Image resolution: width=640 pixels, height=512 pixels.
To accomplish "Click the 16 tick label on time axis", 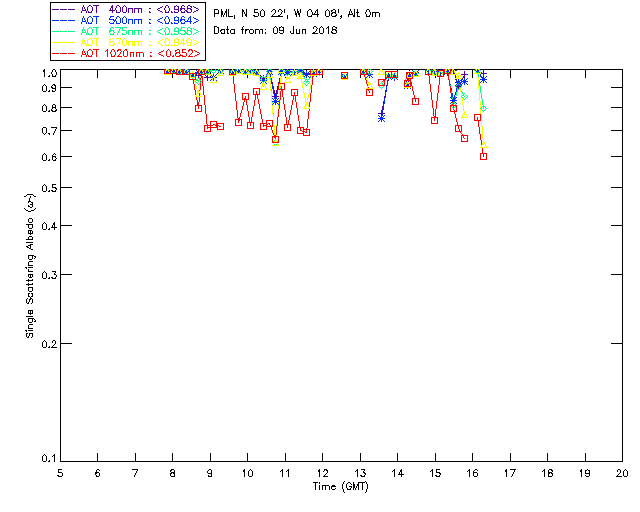I will pos(473,473).
